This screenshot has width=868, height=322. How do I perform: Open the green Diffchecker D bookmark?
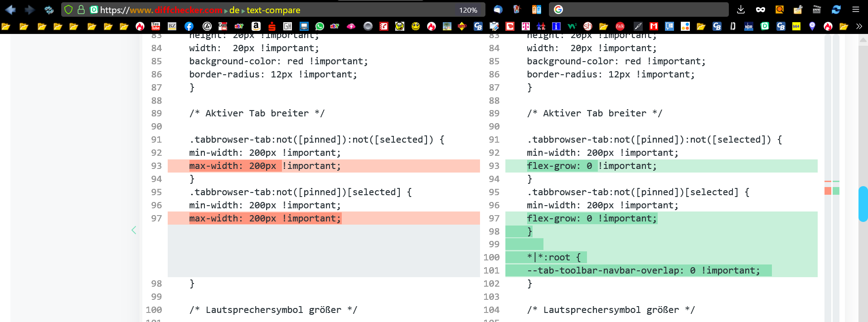click(765, 26)
